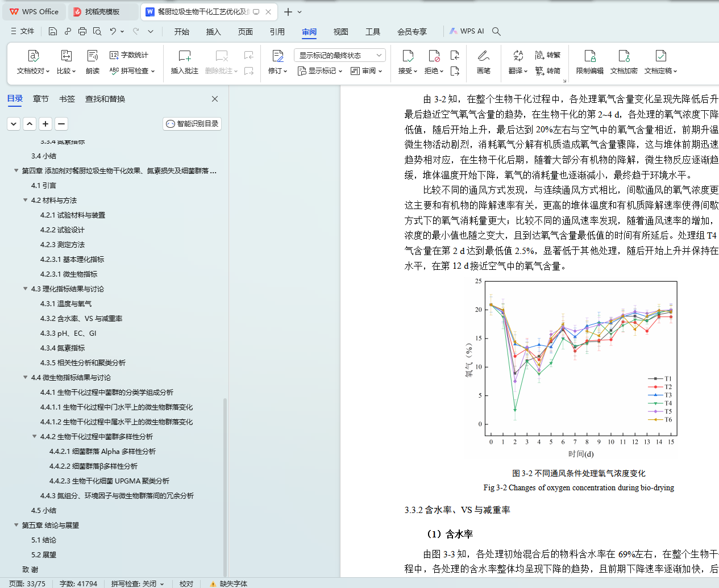Click the search magnifier icon beside WPS AI
This screenshot has height=588, width=719.
[496, 31]
